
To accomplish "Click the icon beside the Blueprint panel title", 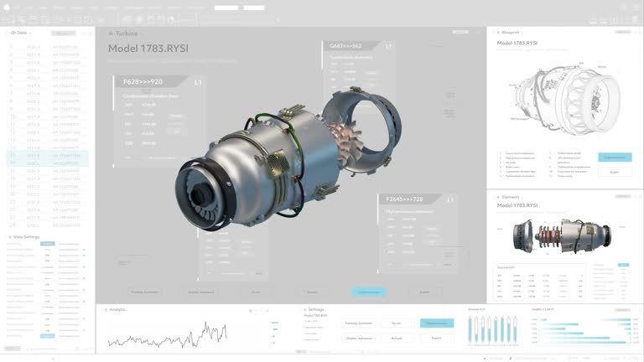I will tap(496, 32).
